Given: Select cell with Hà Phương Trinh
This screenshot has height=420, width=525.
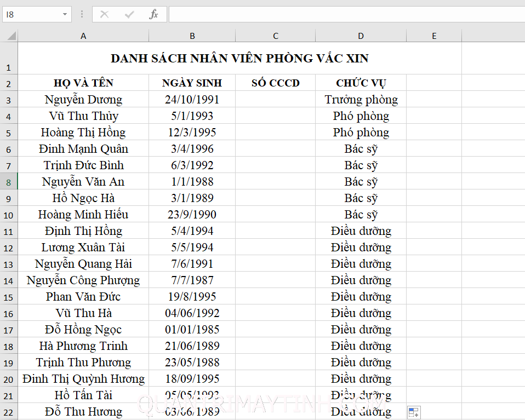Looking at the screenshot, I should point(83,346).
